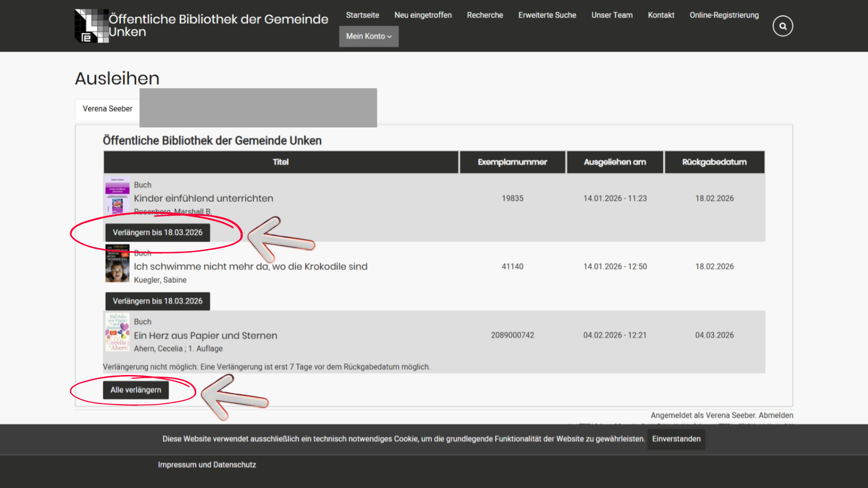The width and height of the screenshot is (868, 488).
Task: Click the Abmelden logout link
Action: (776, 415)
